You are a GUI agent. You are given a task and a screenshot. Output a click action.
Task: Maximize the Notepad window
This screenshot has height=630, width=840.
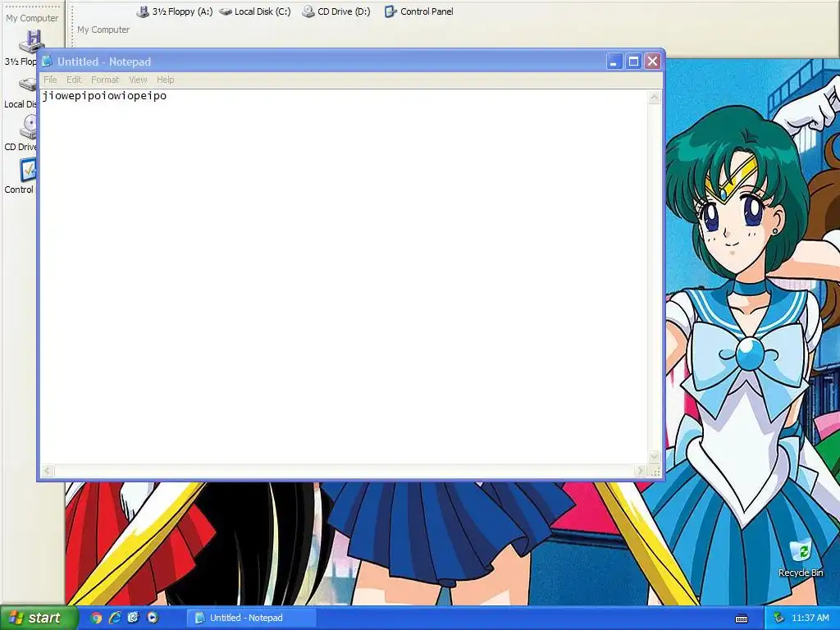click(x=633, y=62)
